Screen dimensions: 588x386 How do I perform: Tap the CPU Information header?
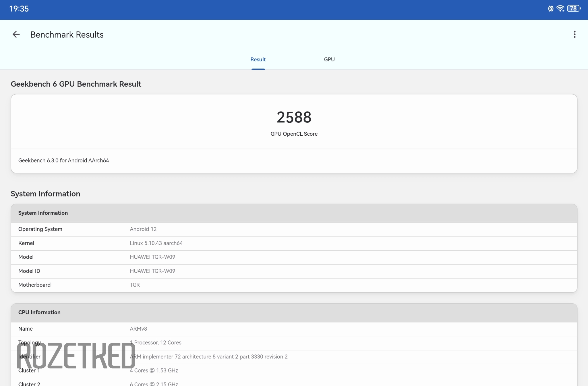click(39, 312)
